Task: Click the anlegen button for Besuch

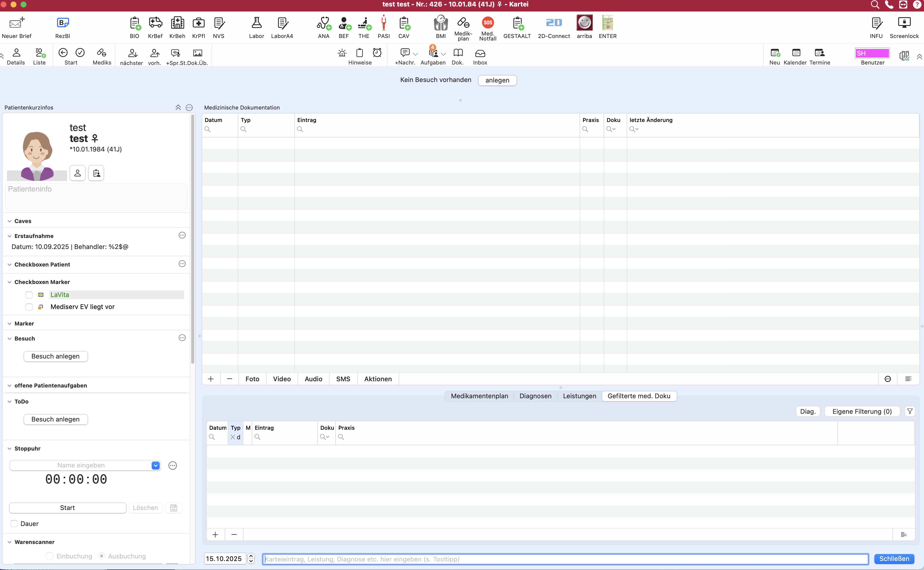Action: point(497,80)
